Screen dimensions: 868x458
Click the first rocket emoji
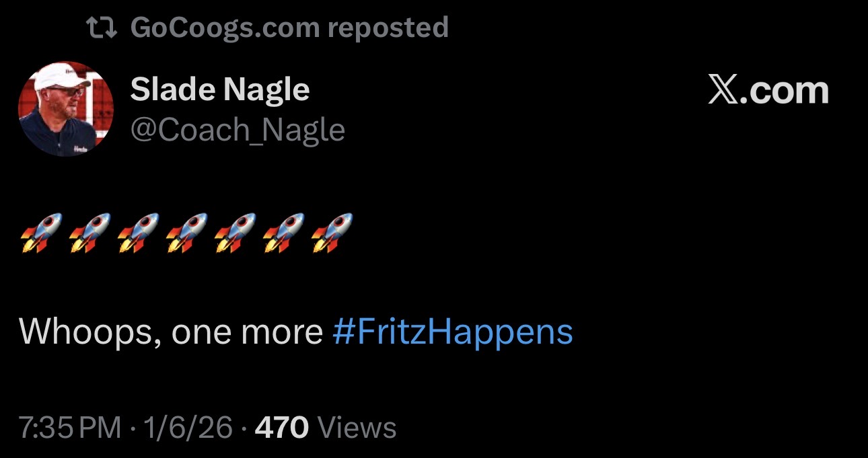coord(41,233)
